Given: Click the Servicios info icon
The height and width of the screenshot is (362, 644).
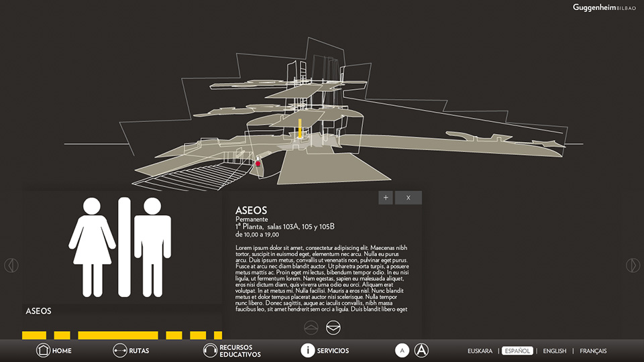Looking at the screenshot, I should pos(307,350).
